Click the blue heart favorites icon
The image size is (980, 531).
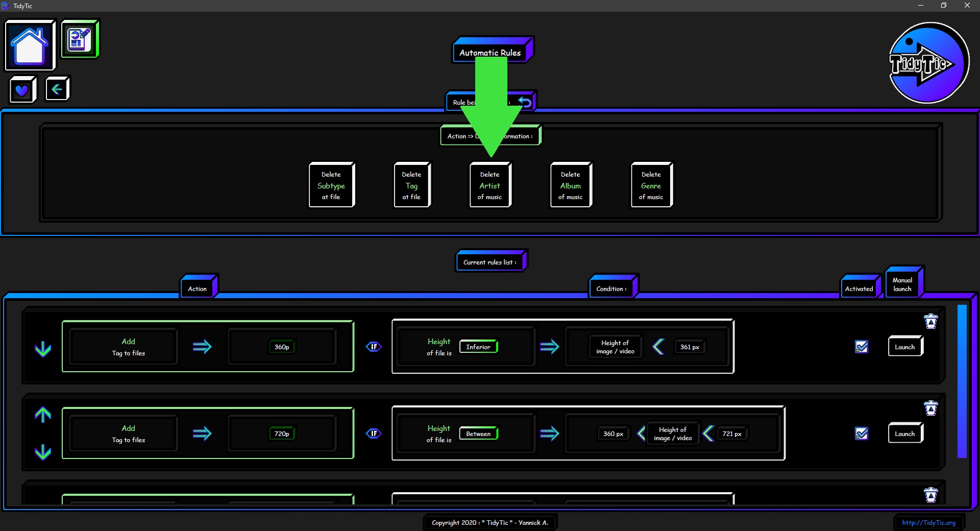click(x=22, y=90)
